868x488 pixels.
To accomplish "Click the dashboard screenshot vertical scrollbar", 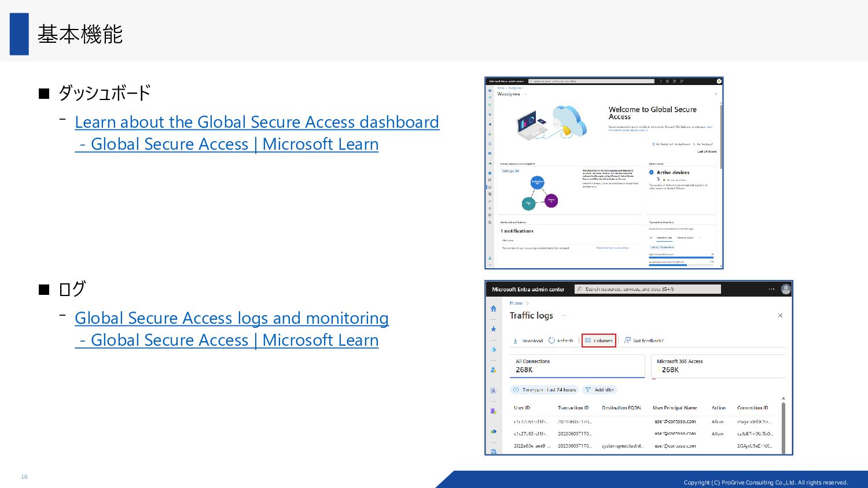I will point(721,136).
